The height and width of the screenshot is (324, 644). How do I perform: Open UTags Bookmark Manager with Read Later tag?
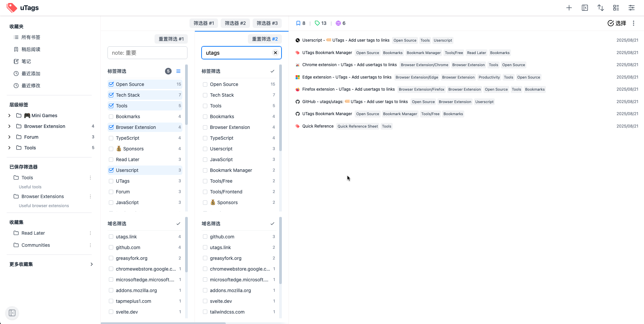[327, 53]
